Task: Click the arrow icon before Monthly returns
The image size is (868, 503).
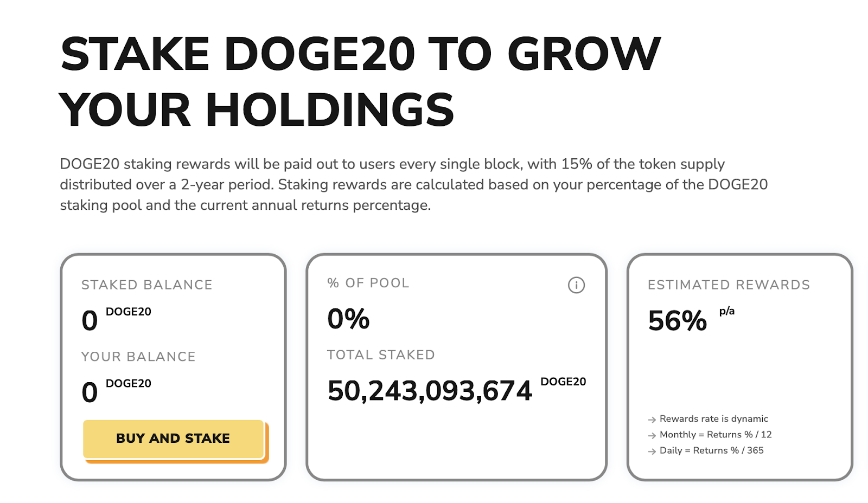Action: click(x=652, y=435)
